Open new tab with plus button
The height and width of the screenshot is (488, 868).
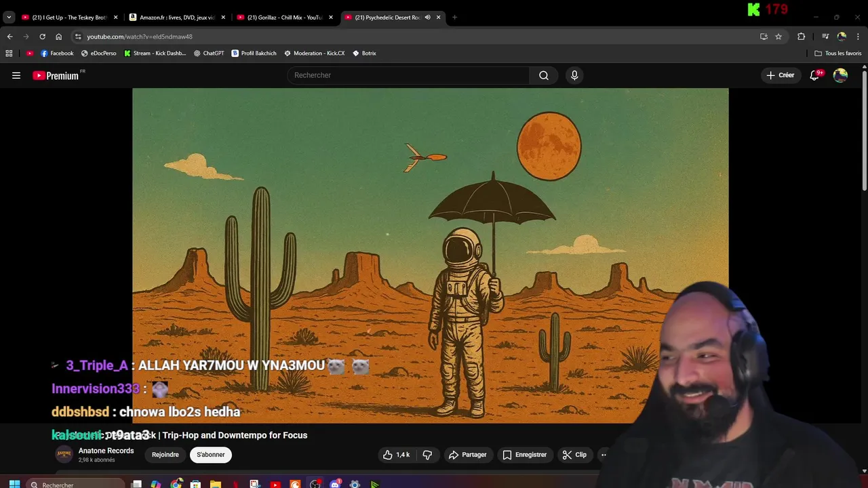[454, 17]
